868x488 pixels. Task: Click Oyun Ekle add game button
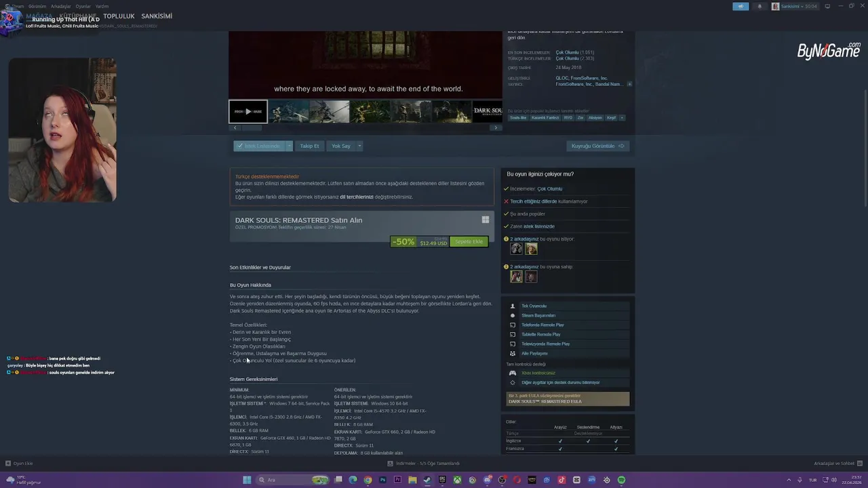19,464
